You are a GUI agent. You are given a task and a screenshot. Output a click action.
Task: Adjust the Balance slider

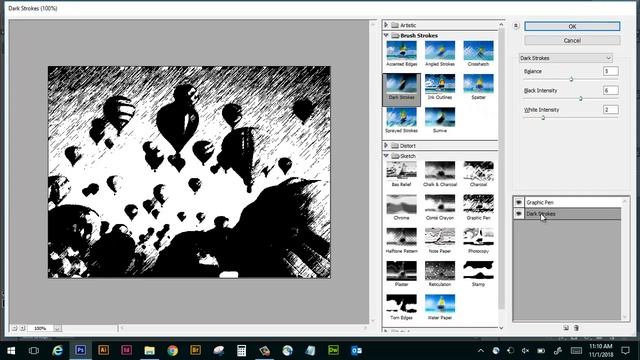point(571,79)
